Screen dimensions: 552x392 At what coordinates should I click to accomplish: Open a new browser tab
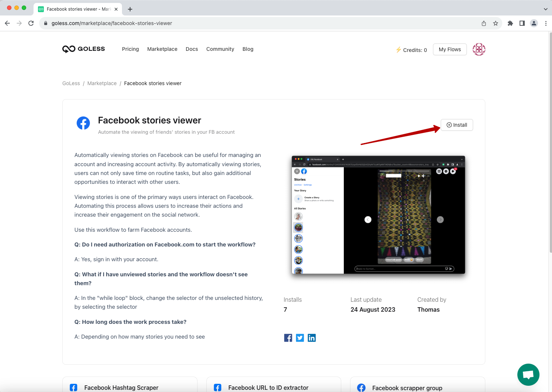tap(130, 9)
